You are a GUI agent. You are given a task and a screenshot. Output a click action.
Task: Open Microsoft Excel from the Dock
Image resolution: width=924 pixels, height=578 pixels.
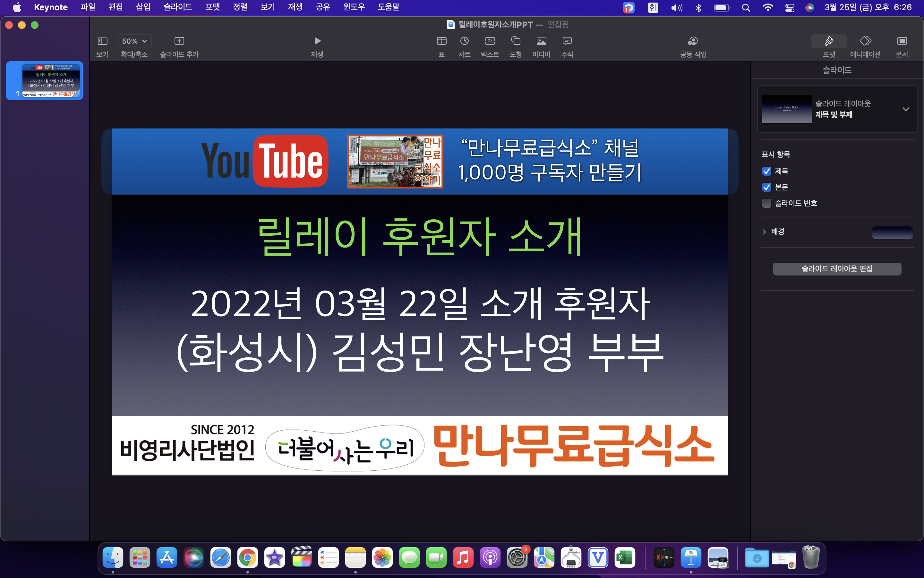[625, 558]
